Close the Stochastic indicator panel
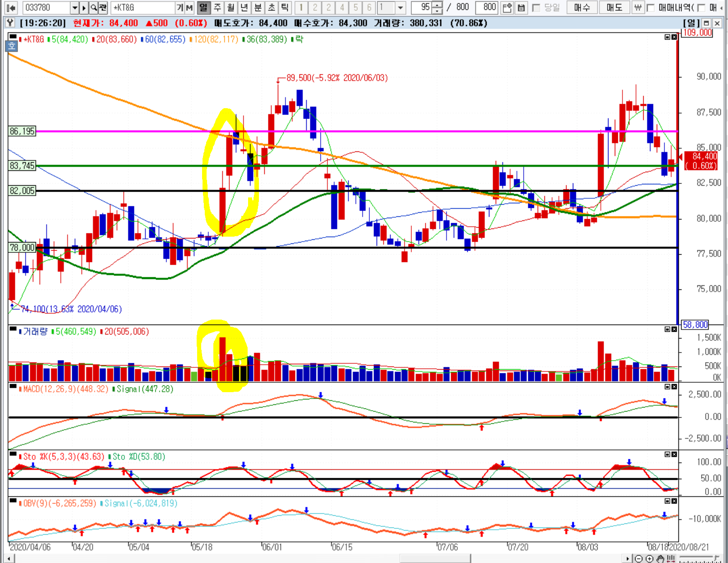This screenshot has height=563, width=728. (674, 454)
